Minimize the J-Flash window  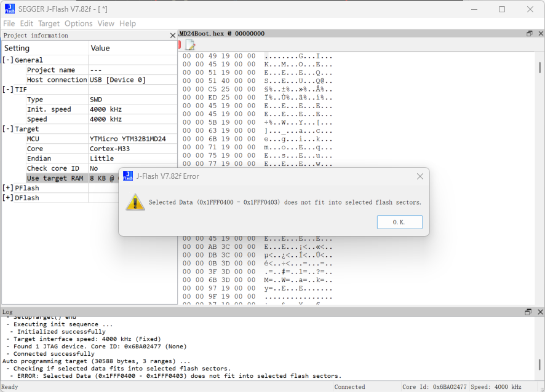tap(474, 9)
